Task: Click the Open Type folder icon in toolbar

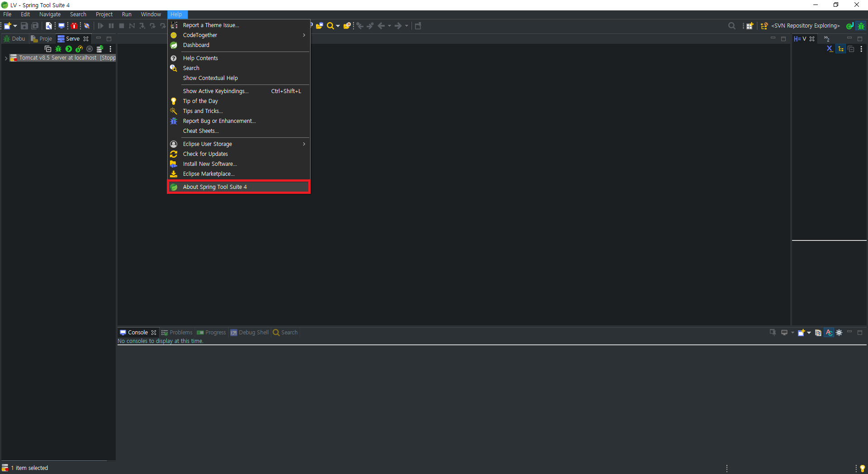Action: [320, 26]
